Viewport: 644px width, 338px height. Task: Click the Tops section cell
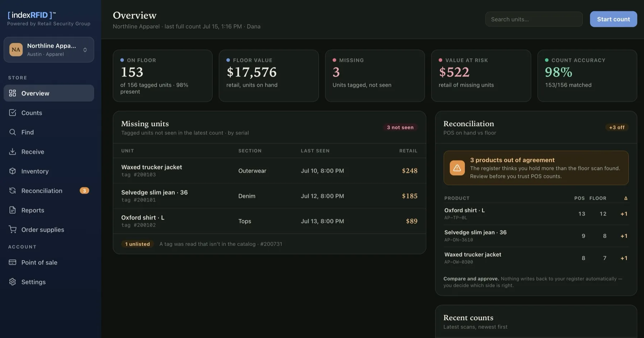tap(245, 221)
